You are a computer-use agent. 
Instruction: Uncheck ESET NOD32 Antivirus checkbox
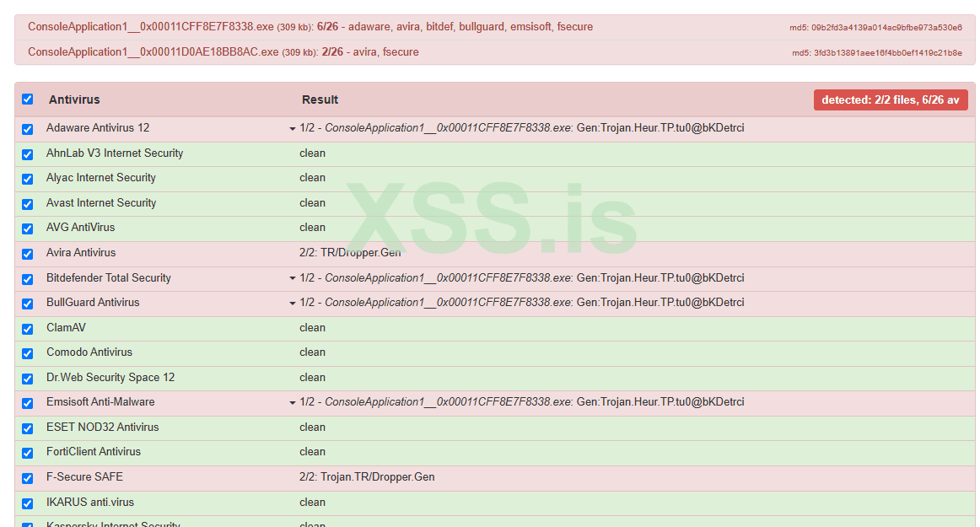pos(28,428)
